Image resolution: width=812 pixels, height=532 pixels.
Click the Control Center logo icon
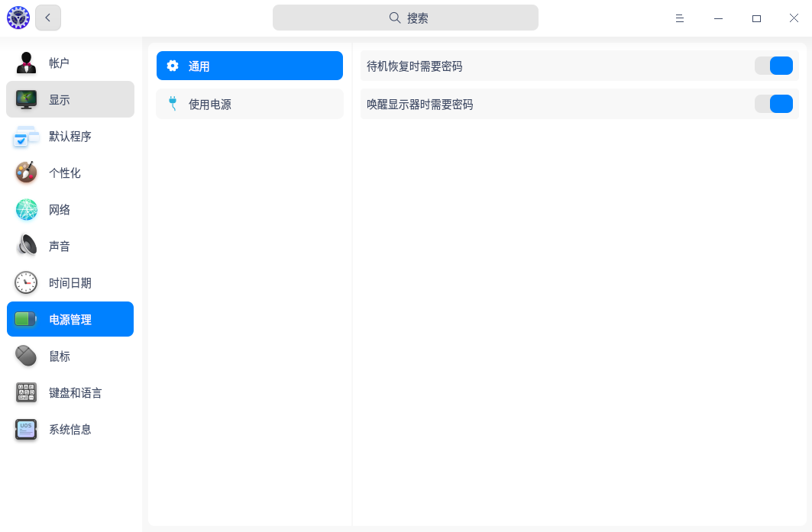click(x=18, y=18)
